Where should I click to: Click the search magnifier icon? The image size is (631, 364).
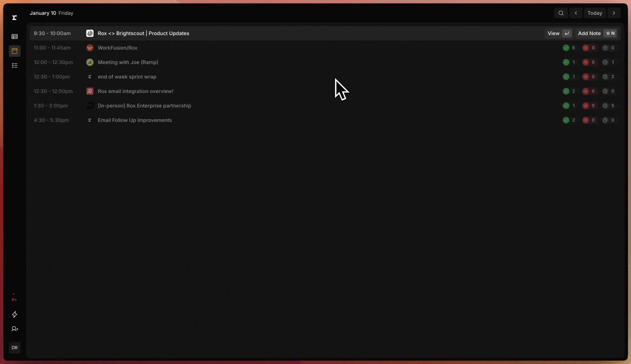[561, 13]
